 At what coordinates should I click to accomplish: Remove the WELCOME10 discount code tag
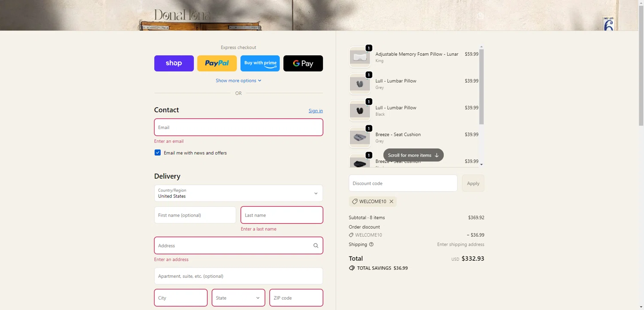(392, 202)
